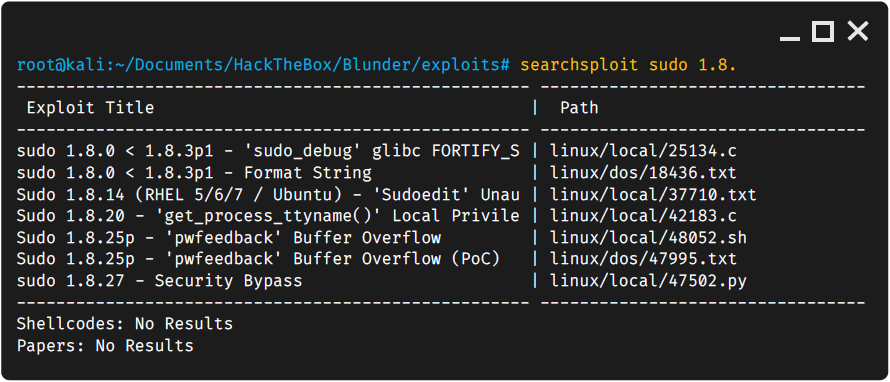Select 'pwfeedback' Buffer Overflow title without PoC

229,238
